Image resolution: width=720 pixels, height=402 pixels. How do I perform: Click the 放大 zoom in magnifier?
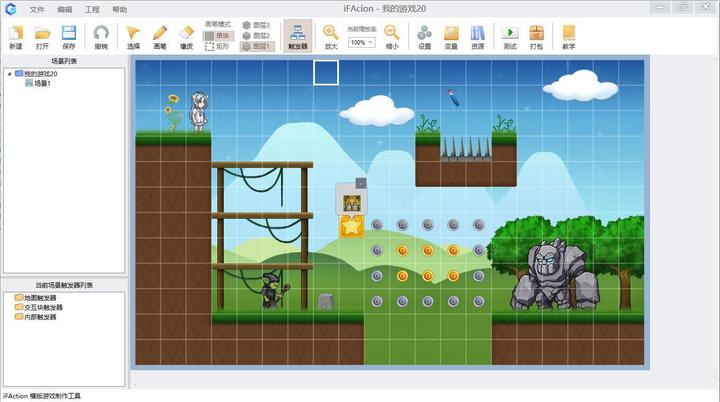click(x=331, y=37)
